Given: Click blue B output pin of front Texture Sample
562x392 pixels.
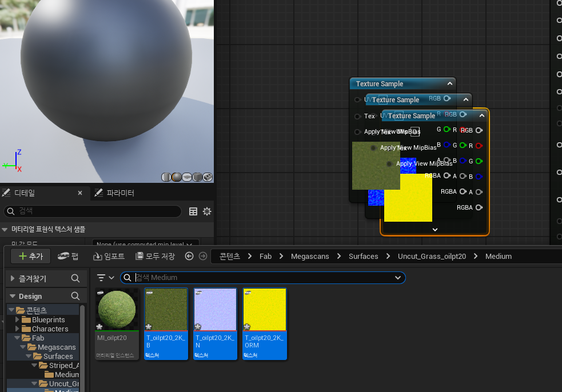Looking at the screenshot, I should tap(479, 177).
